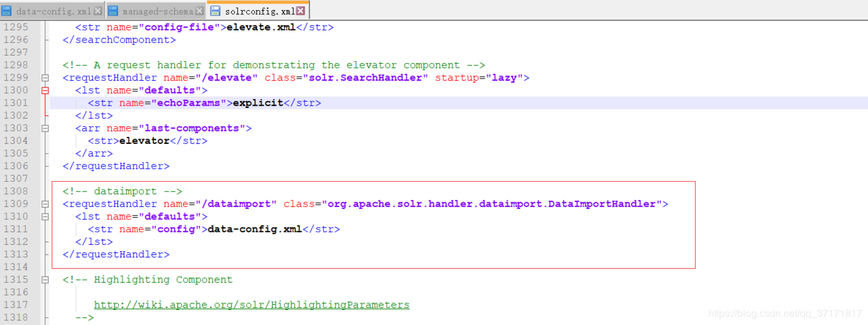Image resolution: width=868 pixels, height=325 pixels.
Task: Click the "last-components" attribute value
Action: click(192, 128)
